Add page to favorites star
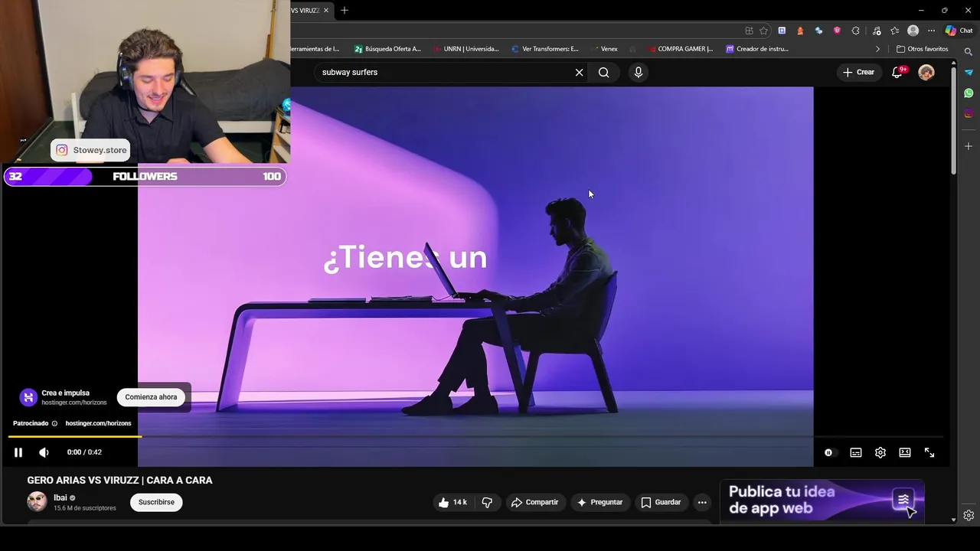Screen dimensions: 980x551 pyautogui.click(x=763, y=31)
